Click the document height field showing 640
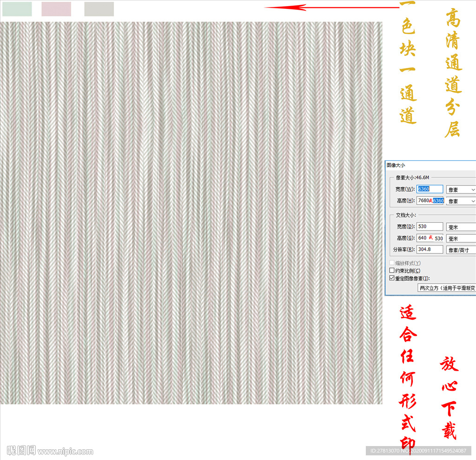This screenshot has width=476, height=460. click(x=430, y=238)
